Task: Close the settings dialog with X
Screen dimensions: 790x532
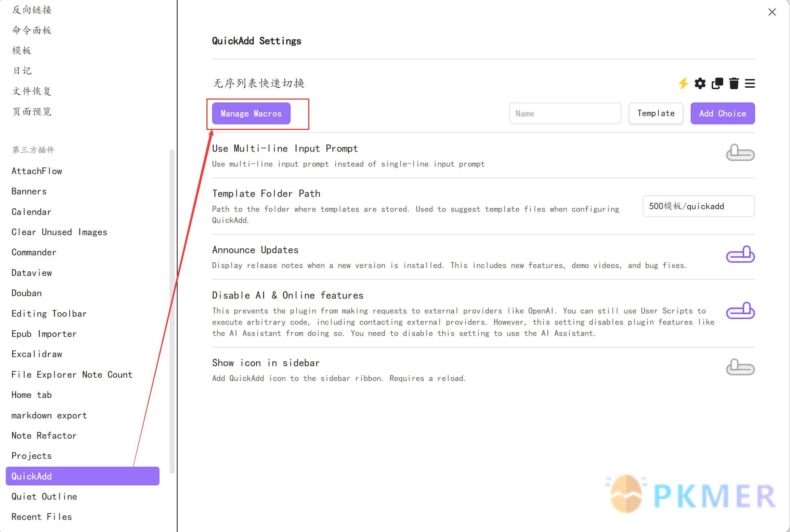Action: [772, 12]
